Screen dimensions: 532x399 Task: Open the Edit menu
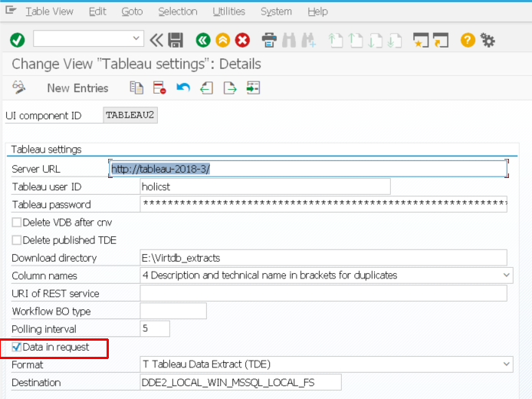coord(97,12)
